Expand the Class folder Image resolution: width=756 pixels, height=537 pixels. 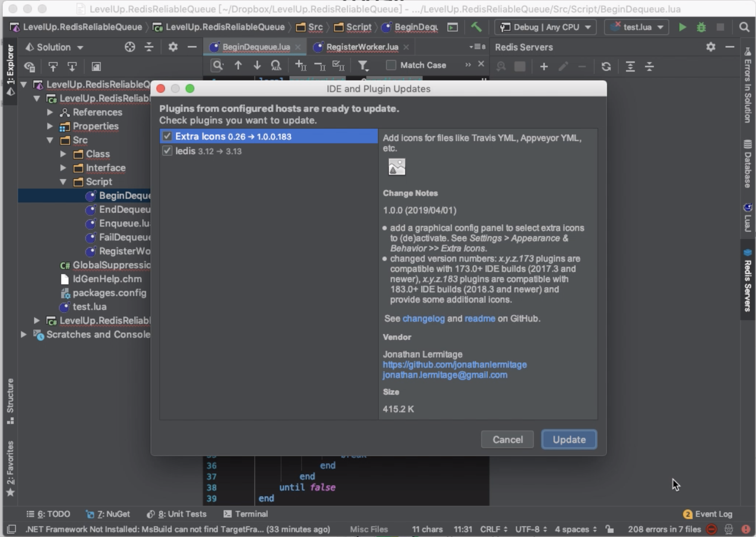tap(63, 154)
